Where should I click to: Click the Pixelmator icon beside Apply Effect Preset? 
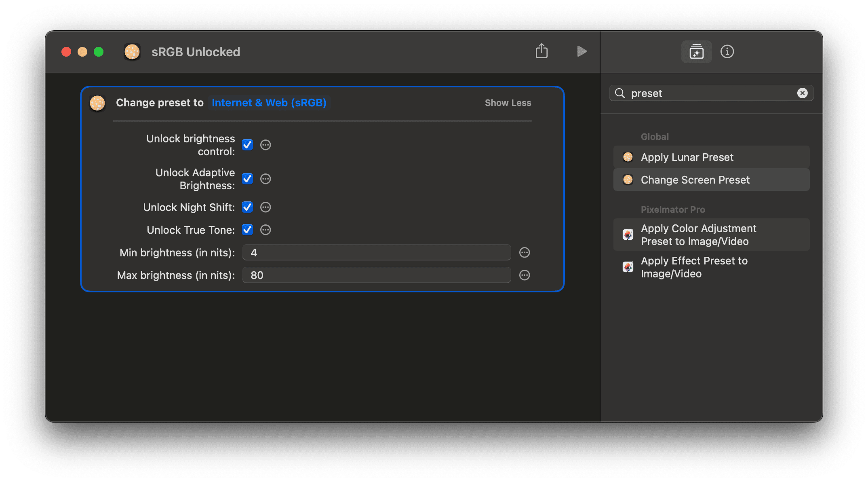tap(628, 267)
